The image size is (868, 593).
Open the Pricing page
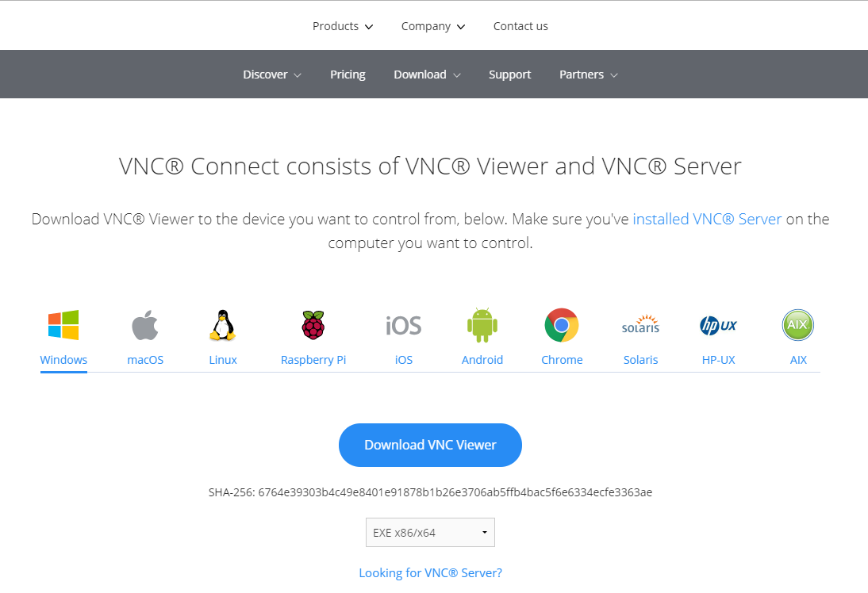[348, 75]
